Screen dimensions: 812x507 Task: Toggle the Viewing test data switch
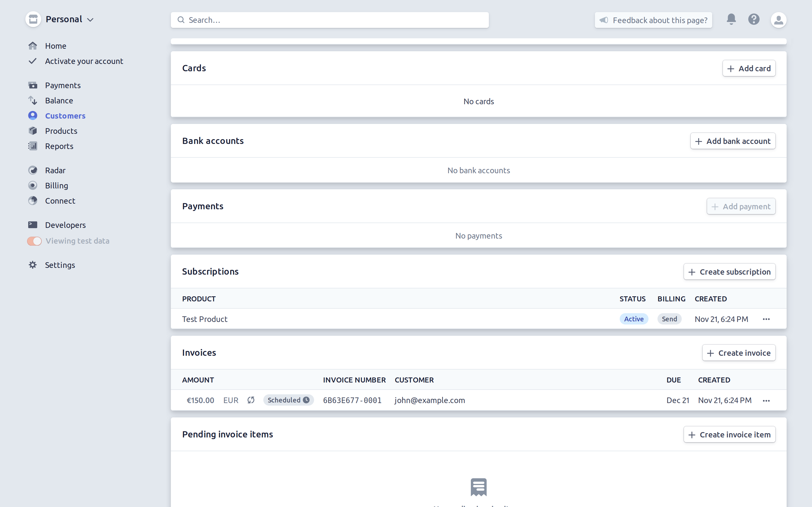click(34, 241)
